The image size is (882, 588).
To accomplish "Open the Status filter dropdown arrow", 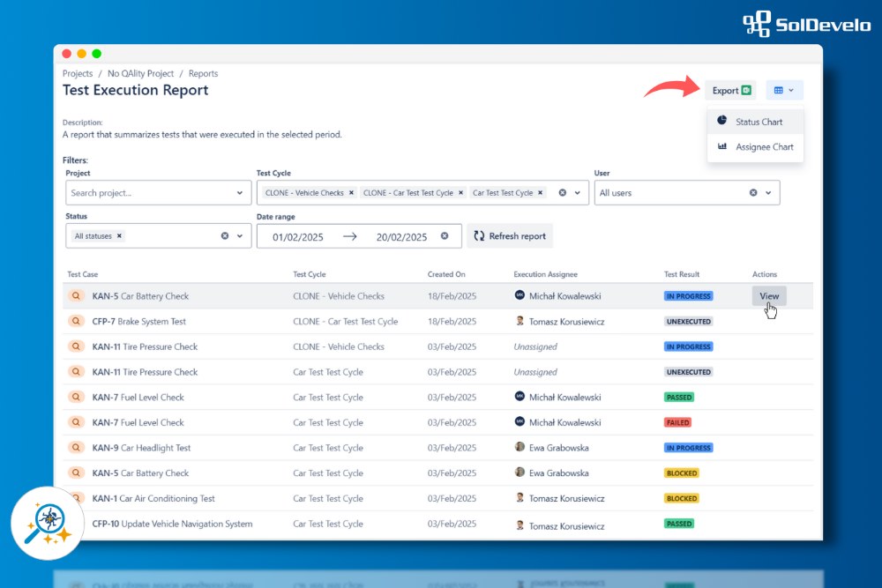I will [240, 236].
